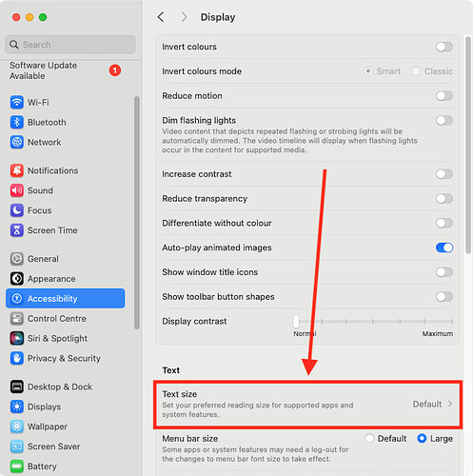Select the Wallpaper icon
This screenshot has width=473, height=476.
(16, 426)
